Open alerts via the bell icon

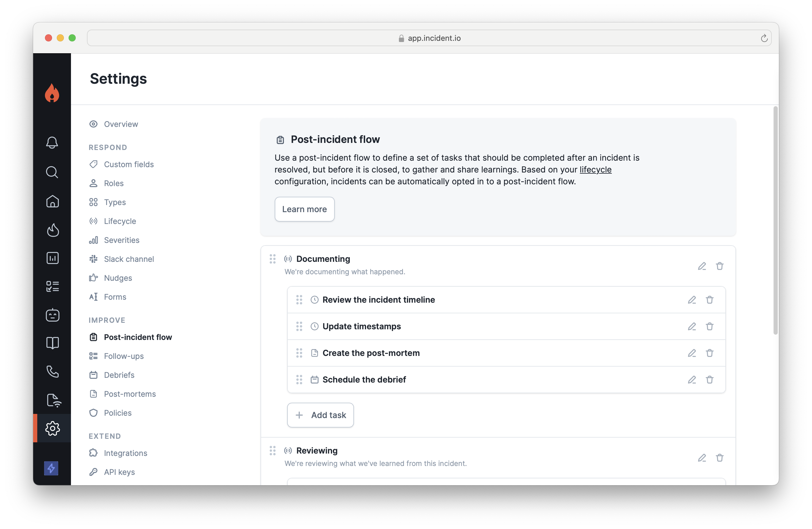click(x=52, y=142)
